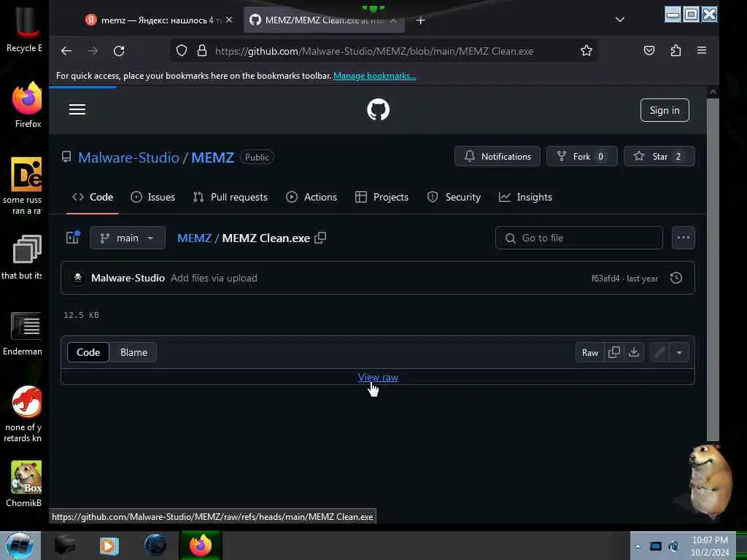Reload the page with the refresh icon
The height and width of the screenshot is (560, 747).
click(x=119, y=51)
